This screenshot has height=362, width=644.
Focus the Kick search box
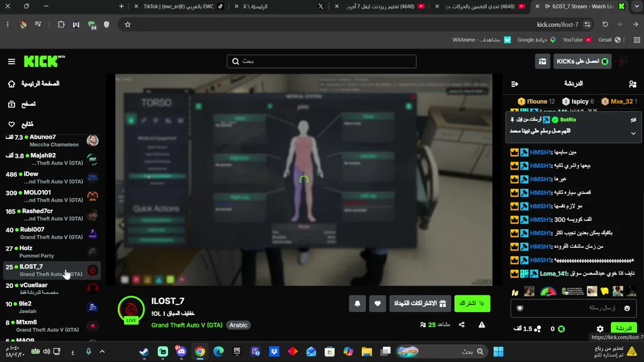[321, 61]
